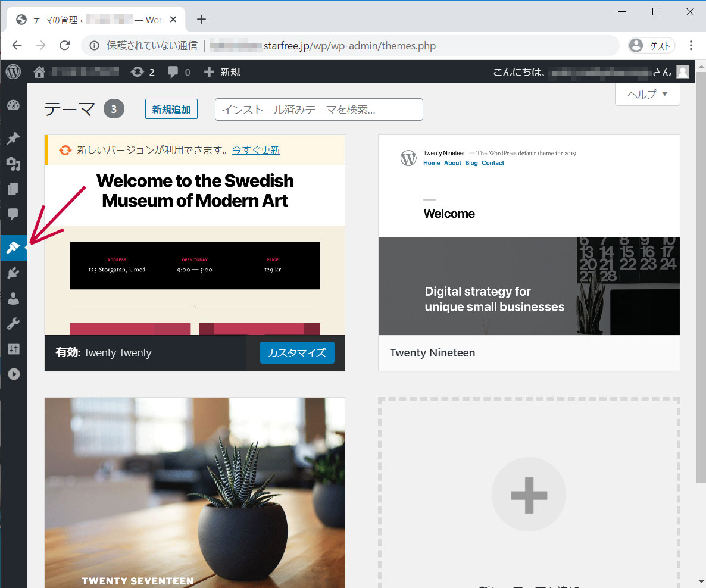Open the Comments sidebar icon
The height and width of the screenshot is (588, 706).
click(x=14, y=214)
